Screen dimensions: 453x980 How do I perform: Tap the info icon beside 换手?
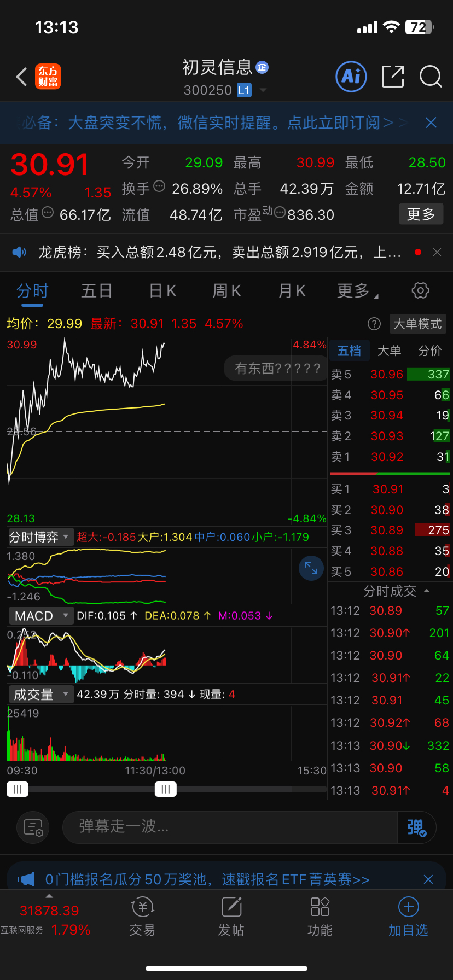coord(159,186)
